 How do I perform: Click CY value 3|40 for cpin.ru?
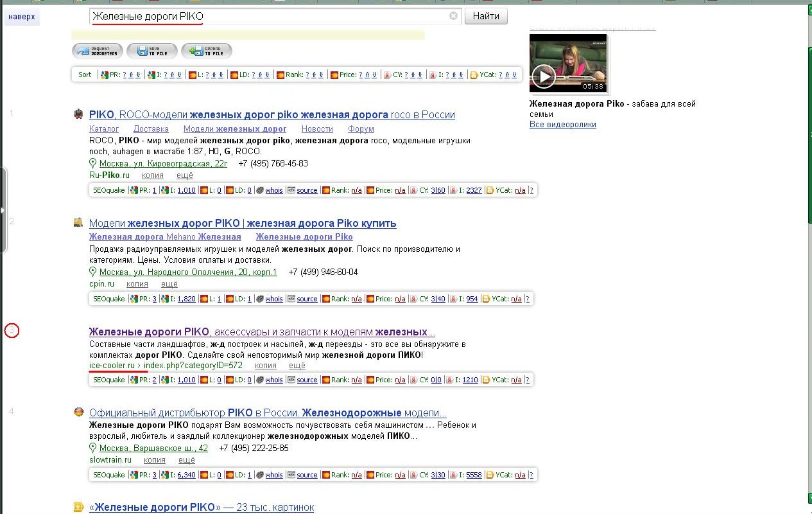tap(438, 299)
